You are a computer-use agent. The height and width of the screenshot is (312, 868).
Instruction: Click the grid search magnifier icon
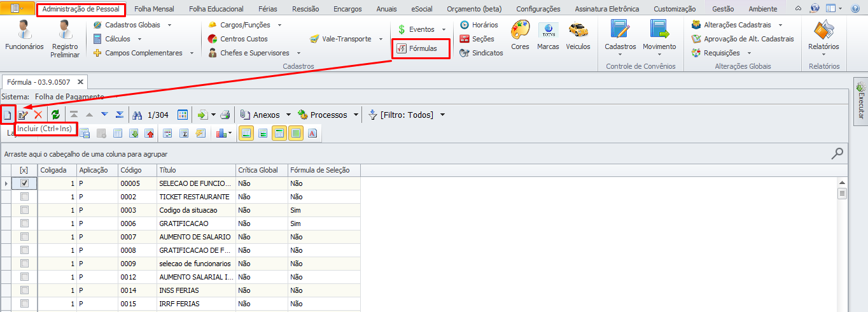[837, 153]
